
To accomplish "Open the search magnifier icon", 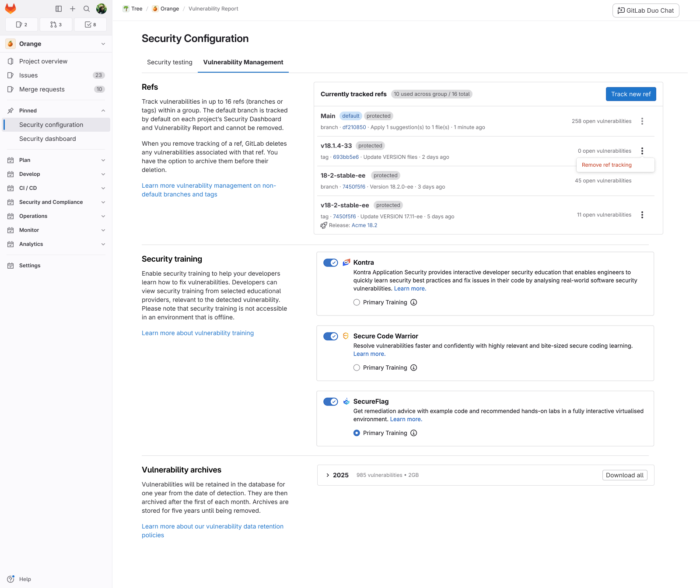I will pyautogui.click(x=87, y=9).
